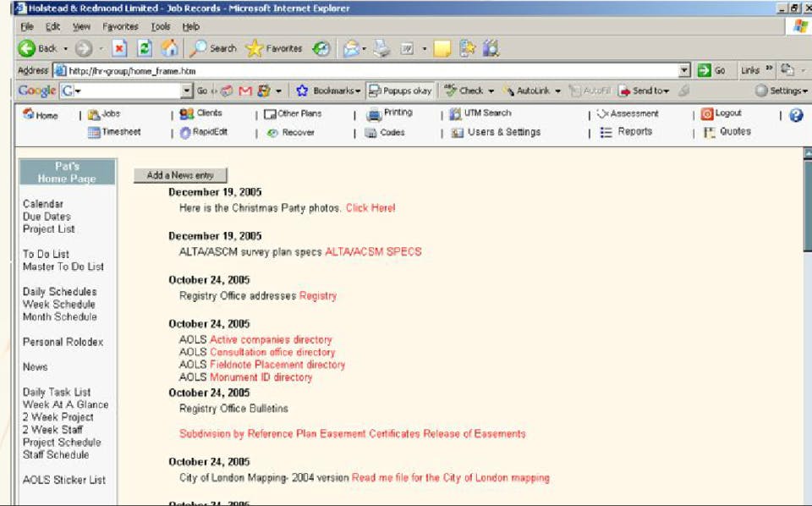The image size is (812, 506).
Task: Click the Logout icon
Action: 707,113
